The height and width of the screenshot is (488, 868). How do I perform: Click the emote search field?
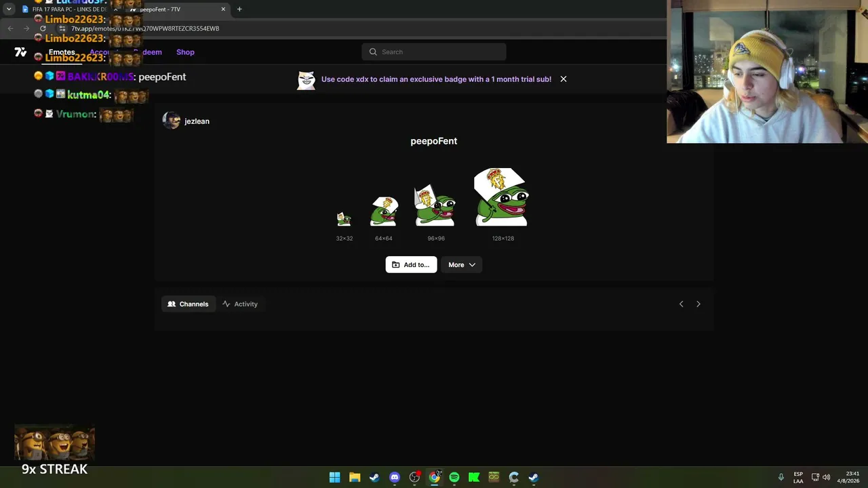tap(434, 52)
